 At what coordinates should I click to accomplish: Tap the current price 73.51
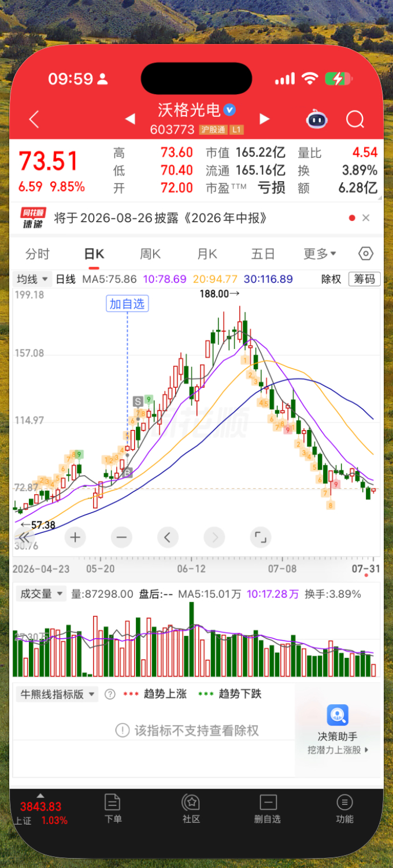point(48,161)
